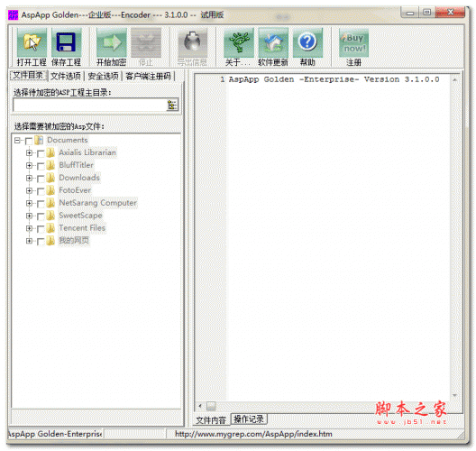
Task: Check the NetSarang Computer checkbox
Action: point(41,204)
